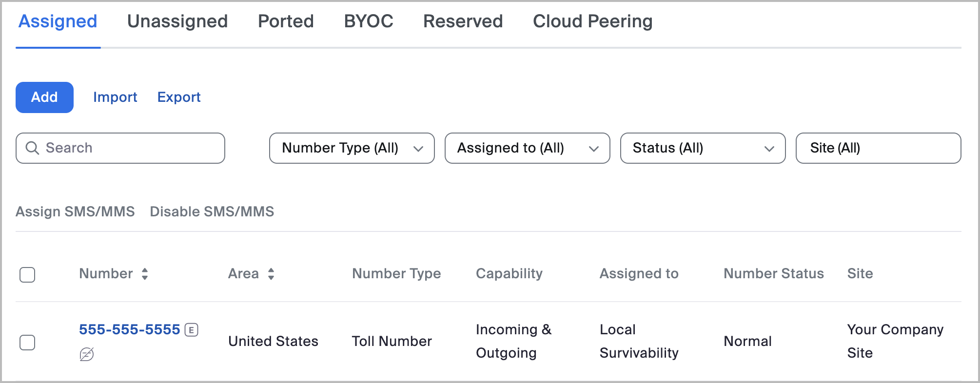This screenshot has width=980, height=383.
Task: Sort by Area column arrows
Action: (271, 274)
